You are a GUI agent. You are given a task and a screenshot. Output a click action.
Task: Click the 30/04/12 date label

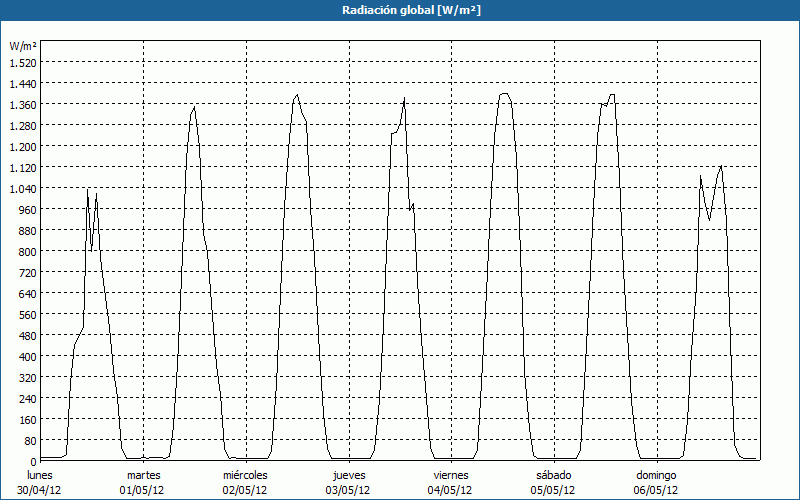(40, 490)
